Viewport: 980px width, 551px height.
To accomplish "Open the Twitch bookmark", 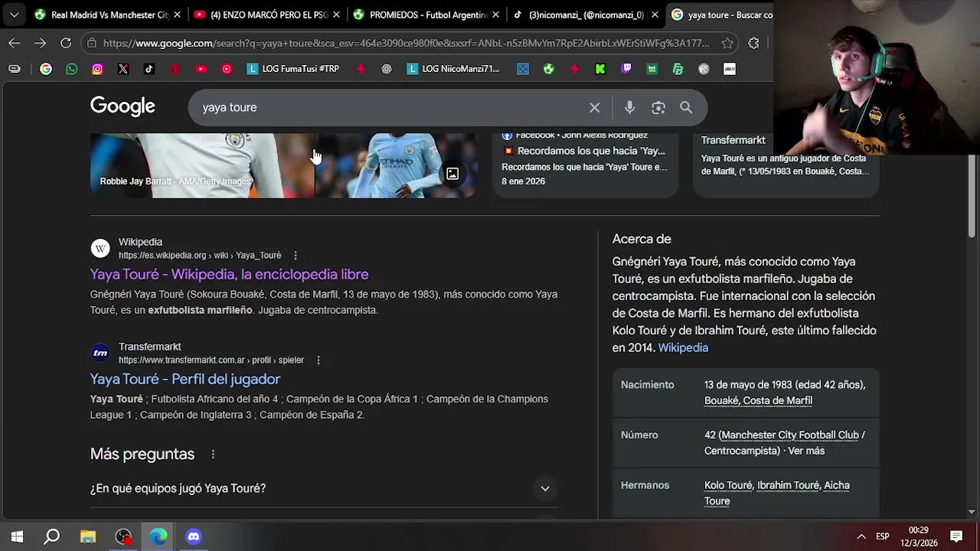I will click(x=626, y=69).
